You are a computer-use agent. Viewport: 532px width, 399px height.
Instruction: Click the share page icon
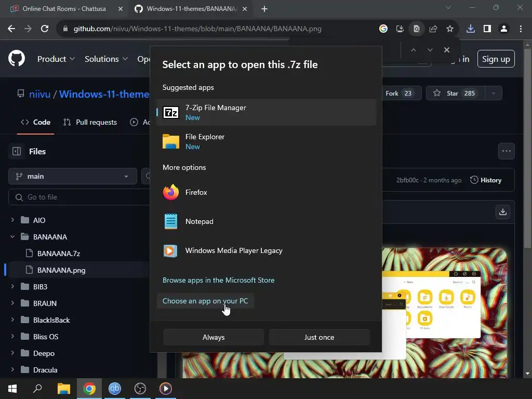point(433,29)
